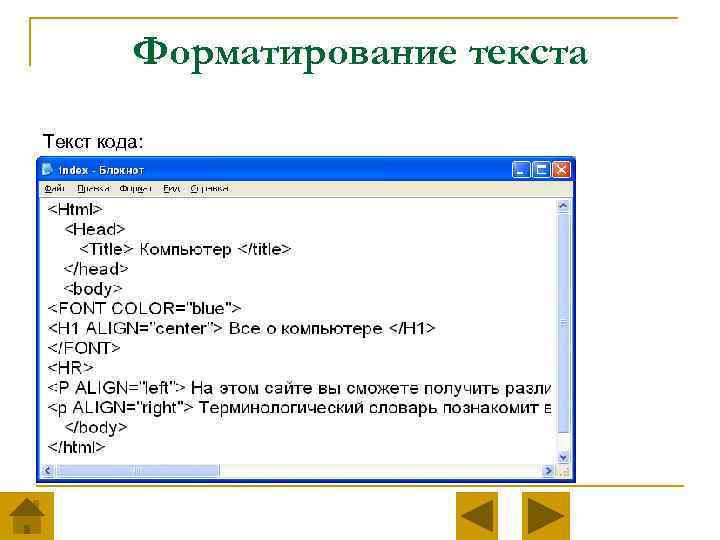
Task: Open the Вид menu
Action: coord(172,188)
